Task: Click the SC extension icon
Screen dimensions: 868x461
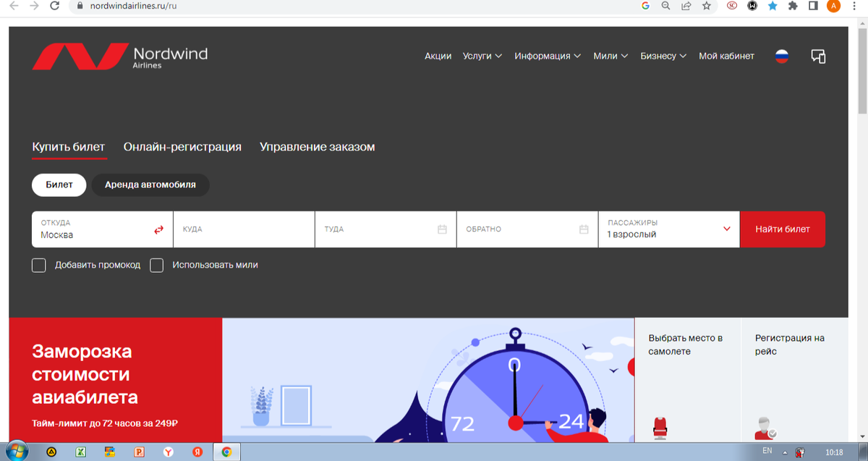Action: [732, 6]
